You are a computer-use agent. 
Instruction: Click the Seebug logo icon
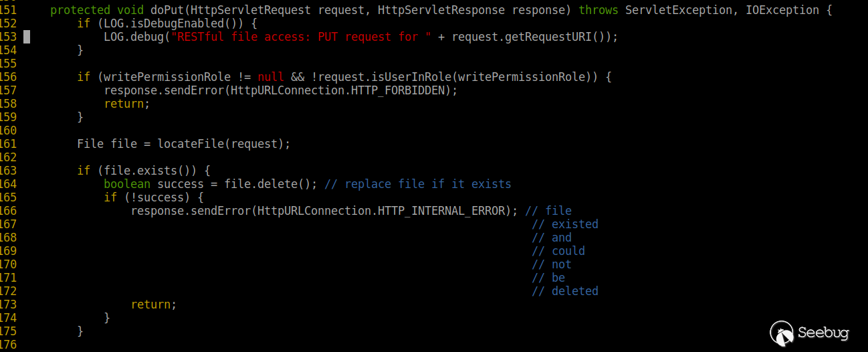coord(782,333)
